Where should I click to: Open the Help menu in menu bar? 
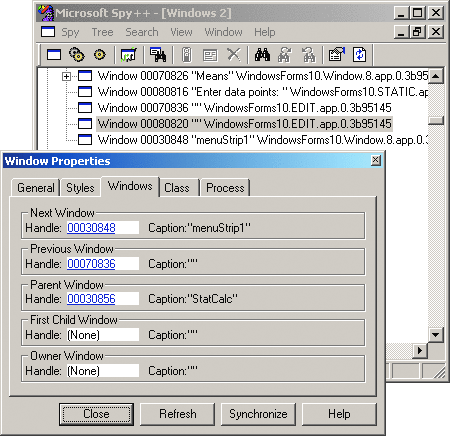pyautogui.click(x=265, y=32)
